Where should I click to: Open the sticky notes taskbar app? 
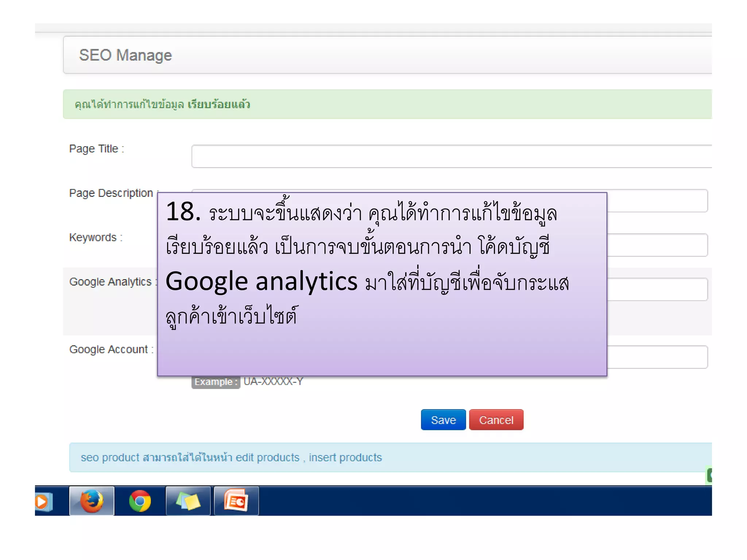[188, 501]
